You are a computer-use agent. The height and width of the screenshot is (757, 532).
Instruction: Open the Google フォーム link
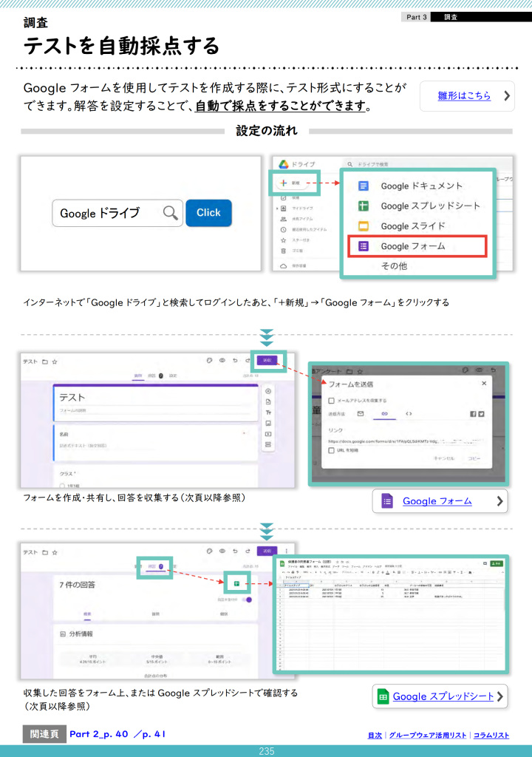(x=437, y=502)
